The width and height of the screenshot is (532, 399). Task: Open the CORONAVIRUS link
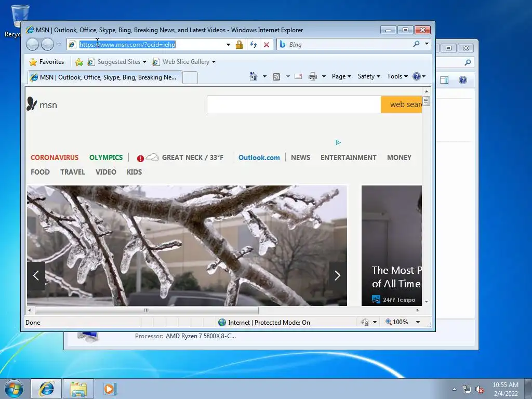(x=55, y=157)
